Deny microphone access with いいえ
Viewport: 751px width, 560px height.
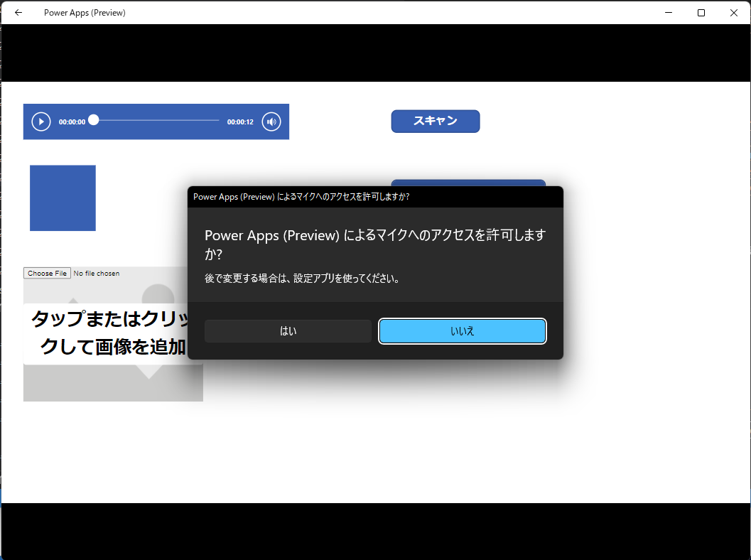[463, 331]
